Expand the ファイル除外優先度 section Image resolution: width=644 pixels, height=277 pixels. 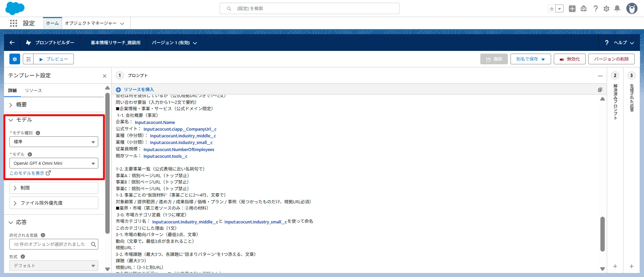[54, 203]
